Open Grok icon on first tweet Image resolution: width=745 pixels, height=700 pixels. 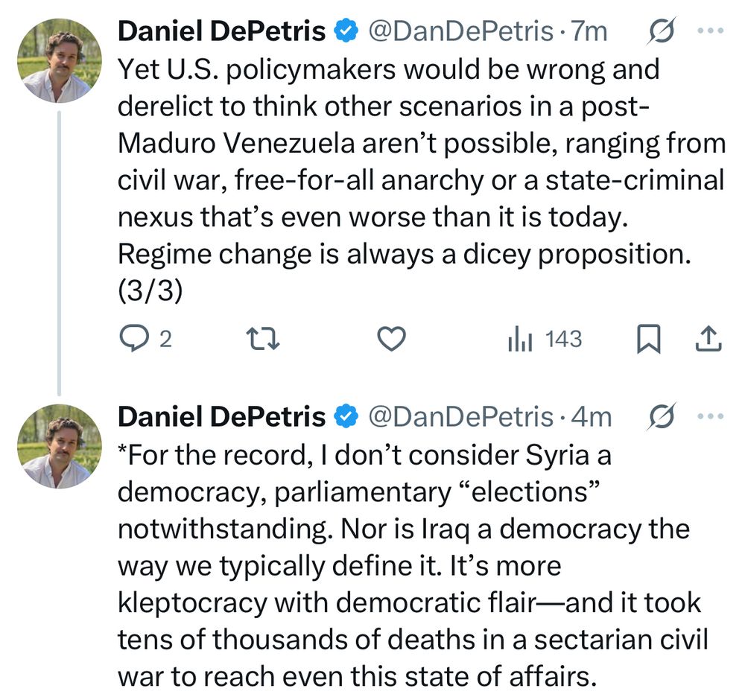pos(662,31)
